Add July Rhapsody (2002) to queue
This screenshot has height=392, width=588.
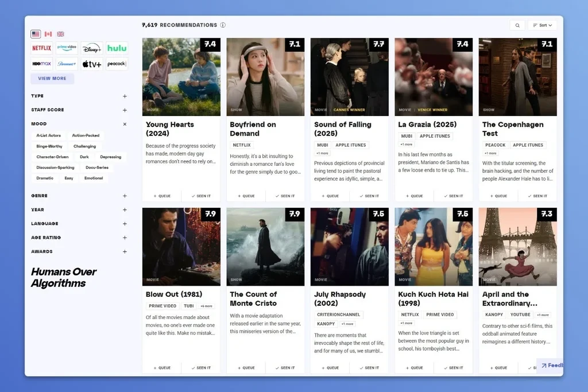(x=330, y=368)
